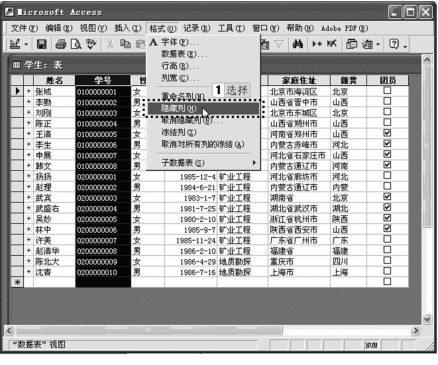438x365 pixels.
Task: Click the 上海市 address cell
Action: [x=299, y=272]
